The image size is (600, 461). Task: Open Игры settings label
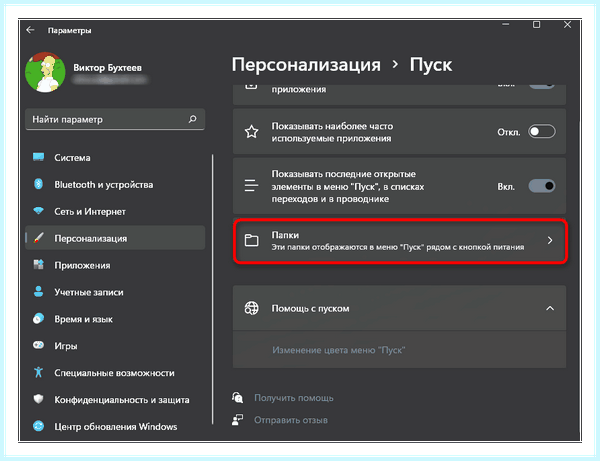tap(66, 346)
